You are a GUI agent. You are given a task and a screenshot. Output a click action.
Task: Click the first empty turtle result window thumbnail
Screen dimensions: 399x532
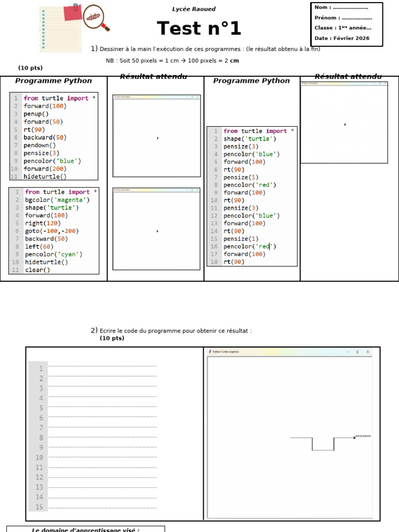click(156, 136)
